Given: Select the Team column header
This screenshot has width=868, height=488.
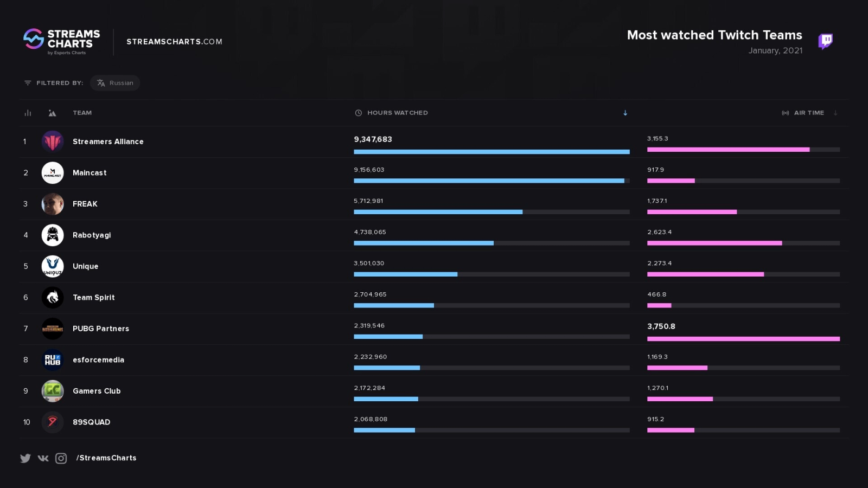Looking at the screenshot, I should click(82, 113).
